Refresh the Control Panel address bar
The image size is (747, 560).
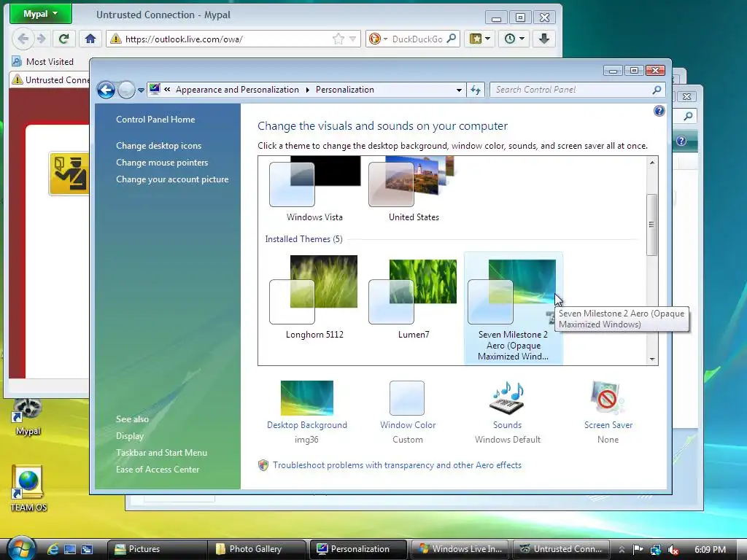point(476,90)
